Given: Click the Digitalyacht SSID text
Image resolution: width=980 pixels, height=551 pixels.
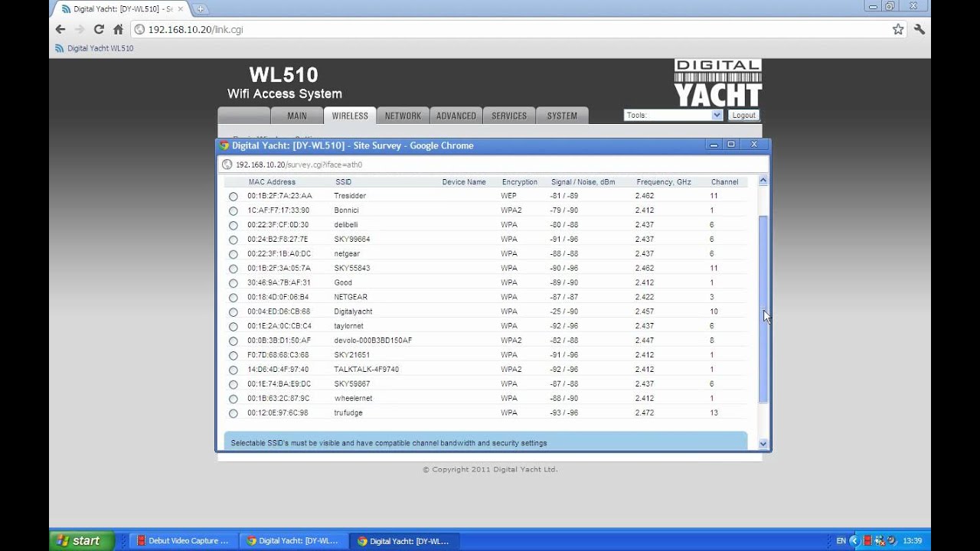Looking at the screenshot, I should pyautogui.click(x=353, y=311).
